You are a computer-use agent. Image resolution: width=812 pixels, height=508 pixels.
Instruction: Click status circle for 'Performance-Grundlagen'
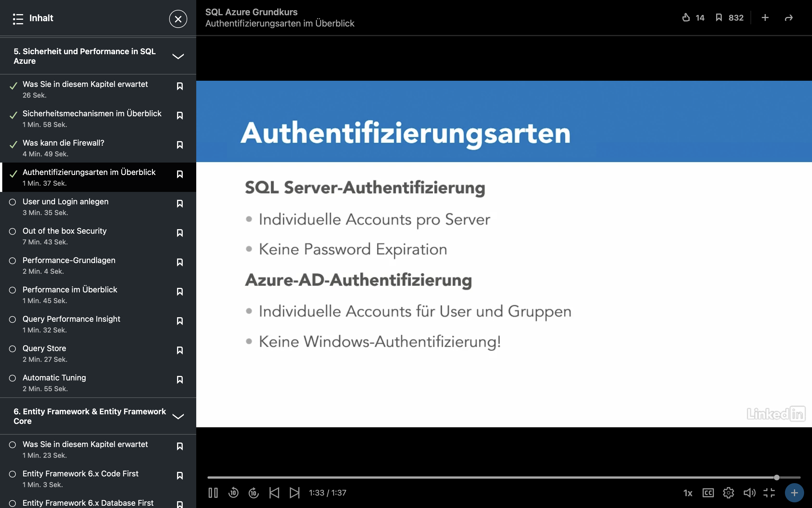[x=12, y=261]
